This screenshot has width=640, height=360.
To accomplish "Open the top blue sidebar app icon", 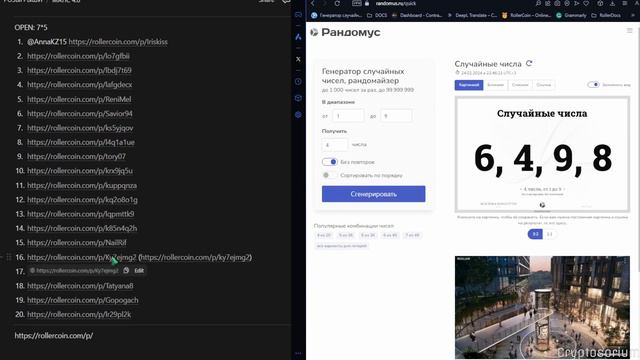I will [298, 37].
